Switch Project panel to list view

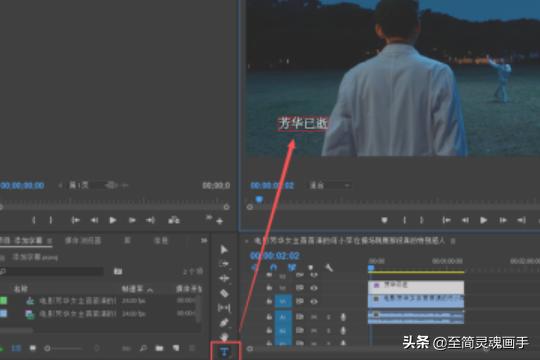16,348
